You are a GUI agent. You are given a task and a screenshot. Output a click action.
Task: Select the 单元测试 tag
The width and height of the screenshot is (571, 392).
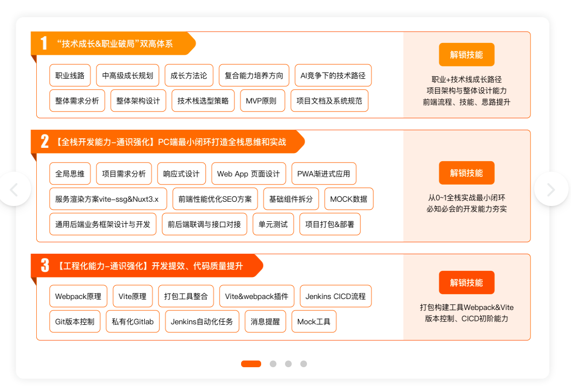click(x=273, y=224)
